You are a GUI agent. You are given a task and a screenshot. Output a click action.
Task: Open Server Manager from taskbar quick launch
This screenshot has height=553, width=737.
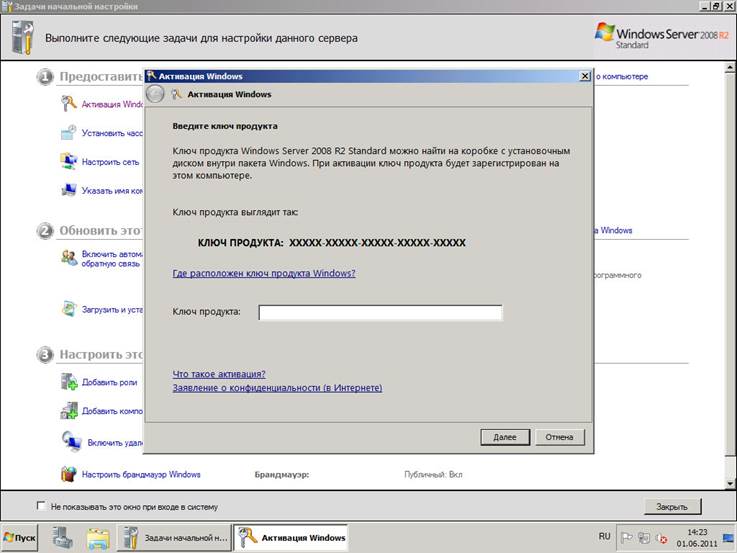[62, 537]
